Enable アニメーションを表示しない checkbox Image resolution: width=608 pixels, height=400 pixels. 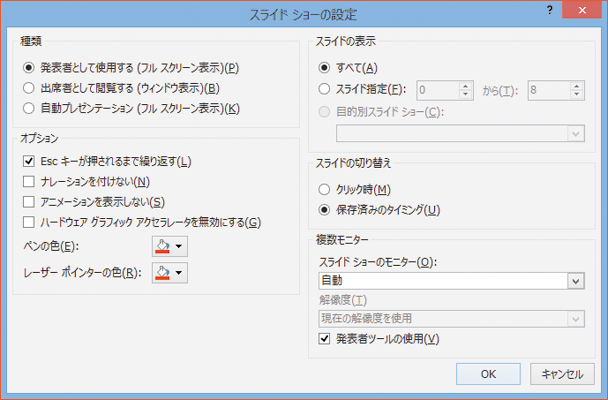(x=29, y=202)
